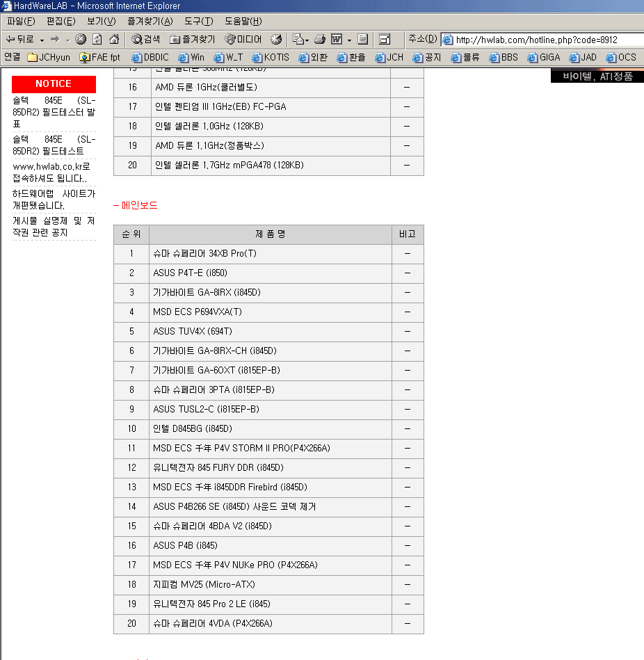Click the Print toolbar icon

[320, 40]
